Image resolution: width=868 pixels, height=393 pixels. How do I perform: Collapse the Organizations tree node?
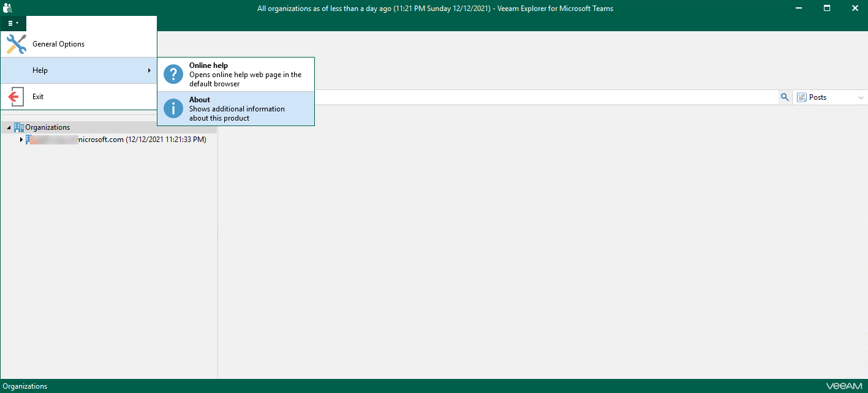[x=9, y=127]
